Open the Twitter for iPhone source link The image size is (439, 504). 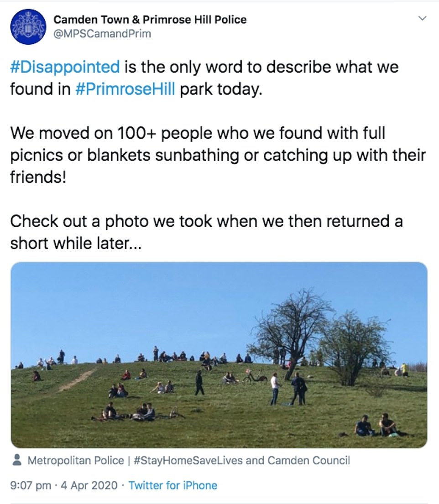173,485
